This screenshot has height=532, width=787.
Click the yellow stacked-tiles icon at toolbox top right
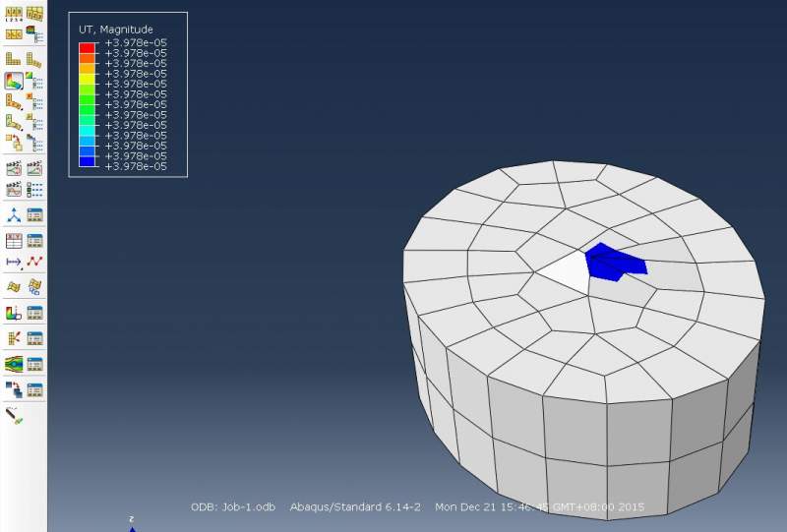click(x=34, y=14)
